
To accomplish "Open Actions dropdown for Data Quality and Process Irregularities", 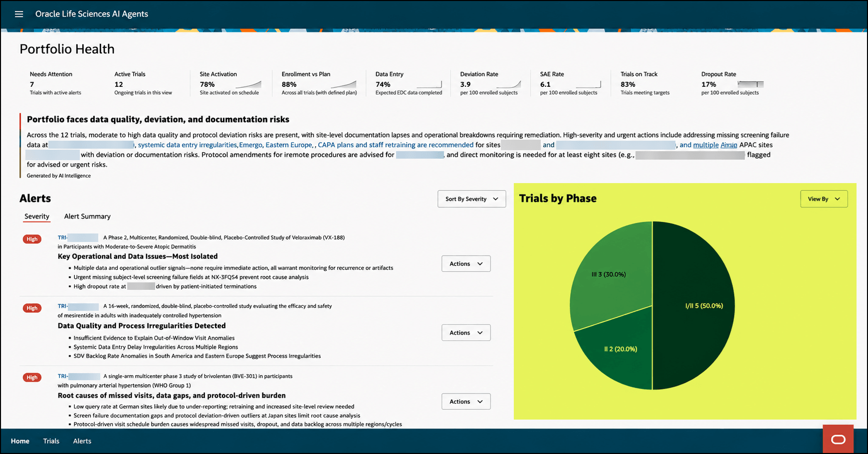I will click(466, 332).
